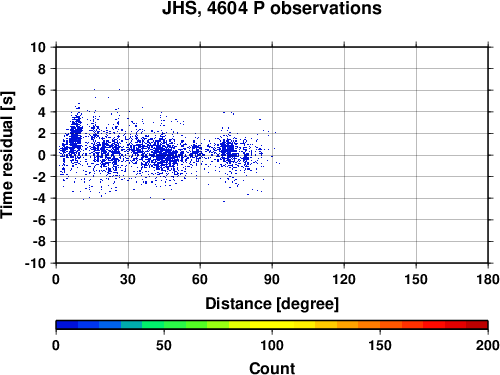500x375 pixels.
Task: Click the green colorbar segment near 50
Action: [x=164, y=325]
